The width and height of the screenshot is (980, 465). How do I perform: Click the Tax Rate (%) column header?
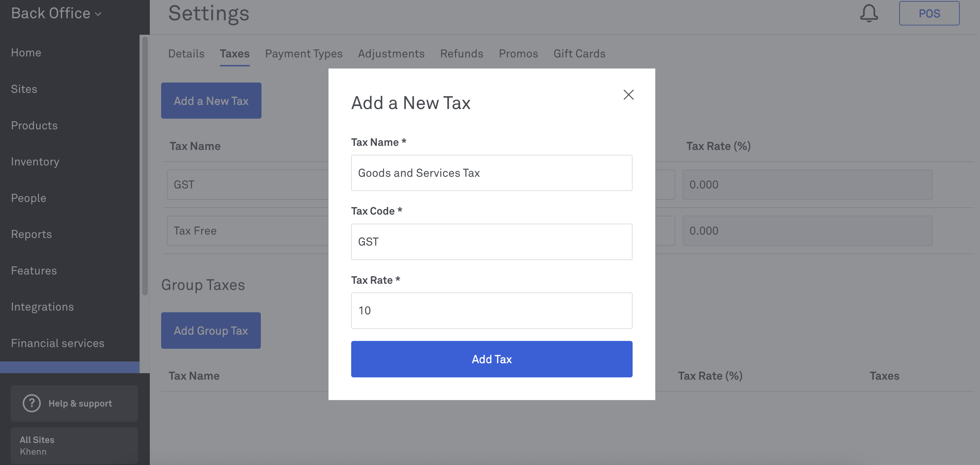point(718,146)
